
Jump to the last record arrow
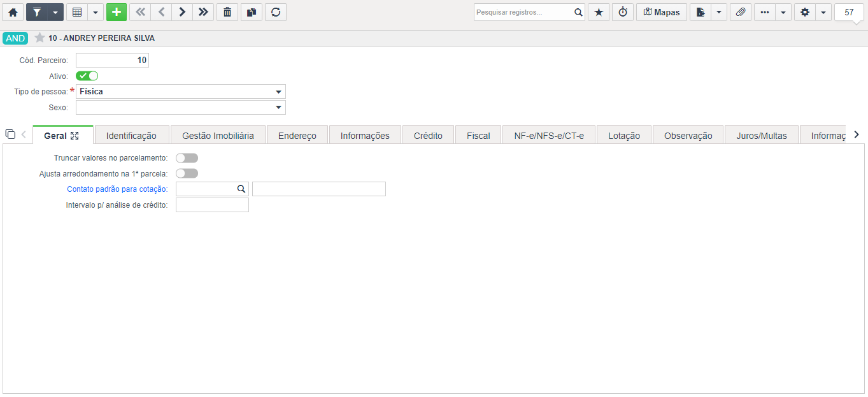click(203, 12)
